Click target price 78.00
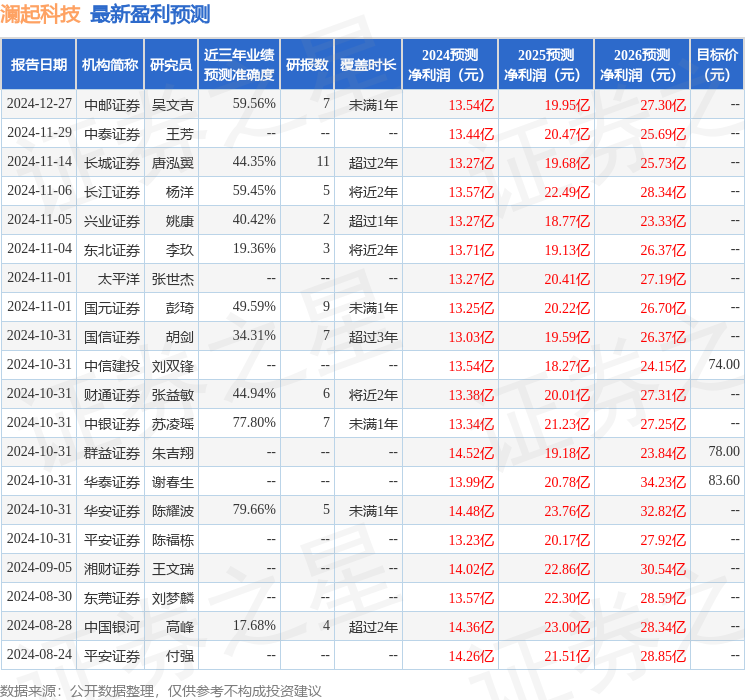This screenshot has height=700, width=745. [x=724, y=451]
